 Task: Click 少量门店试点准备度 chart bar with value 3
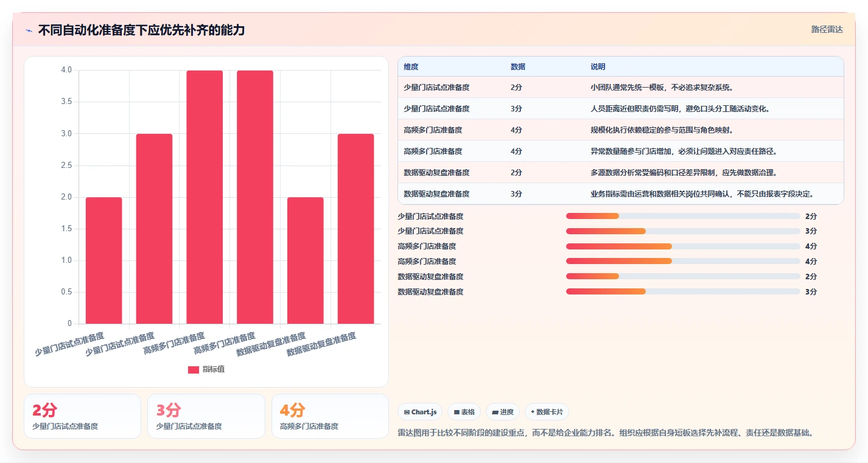click(x=154, y=229)
